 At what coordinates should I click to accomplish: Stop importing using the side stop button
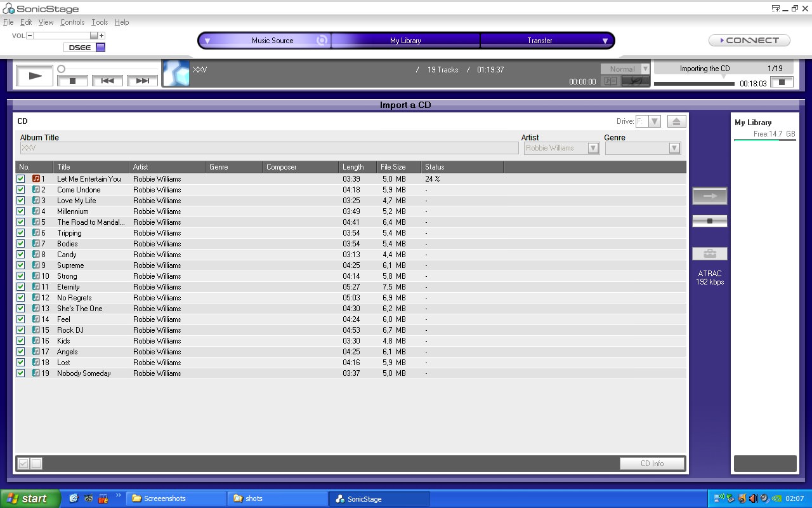click(x=710, y=221)
